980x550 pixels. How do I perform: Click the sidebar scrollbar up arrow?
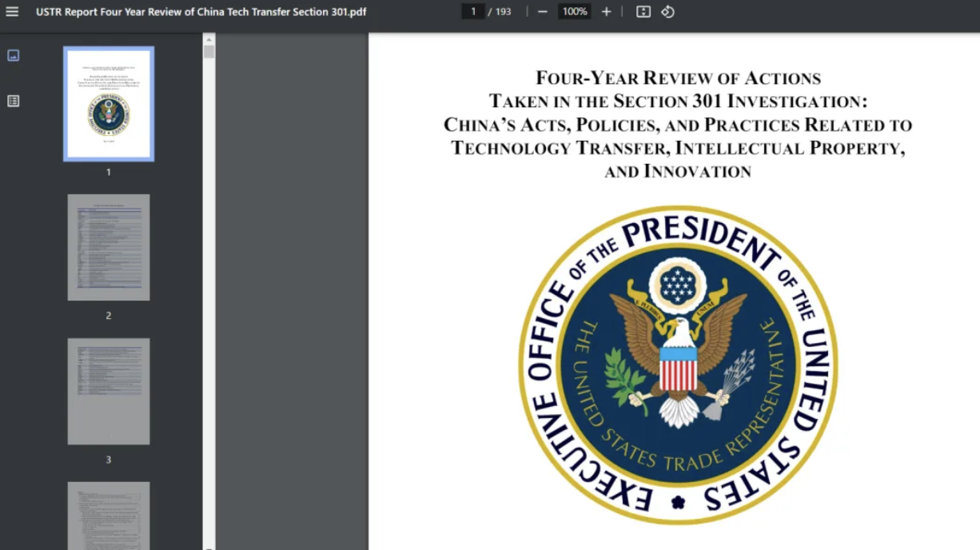coord(209,38)
